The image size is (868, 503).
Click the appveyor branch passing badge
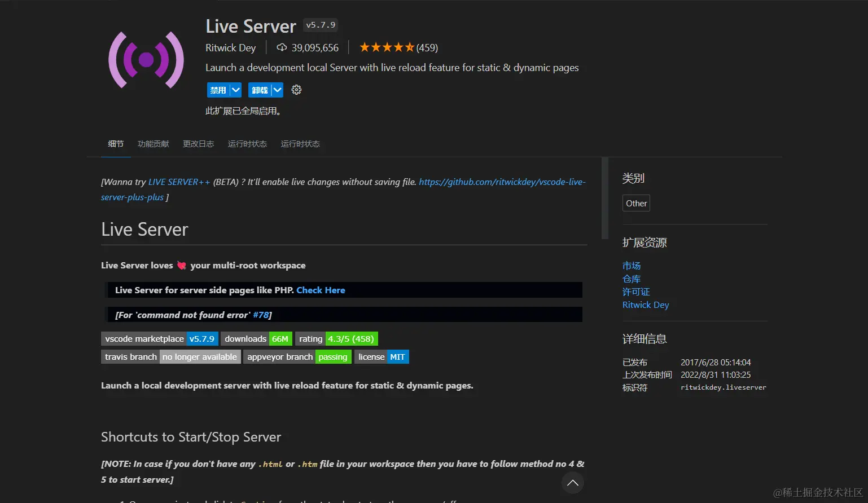297,356
